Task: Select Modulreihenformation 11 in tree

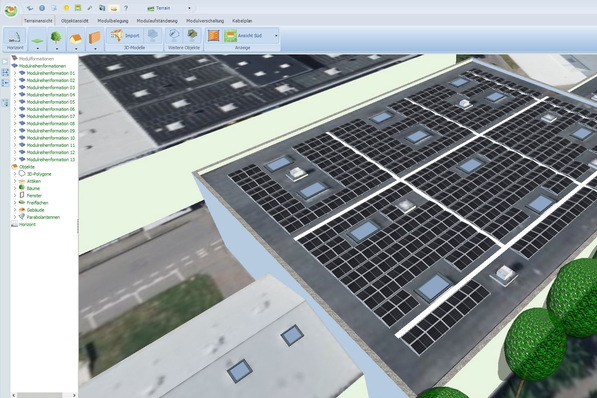Action: pyautogui.click(x=51, y=145)
